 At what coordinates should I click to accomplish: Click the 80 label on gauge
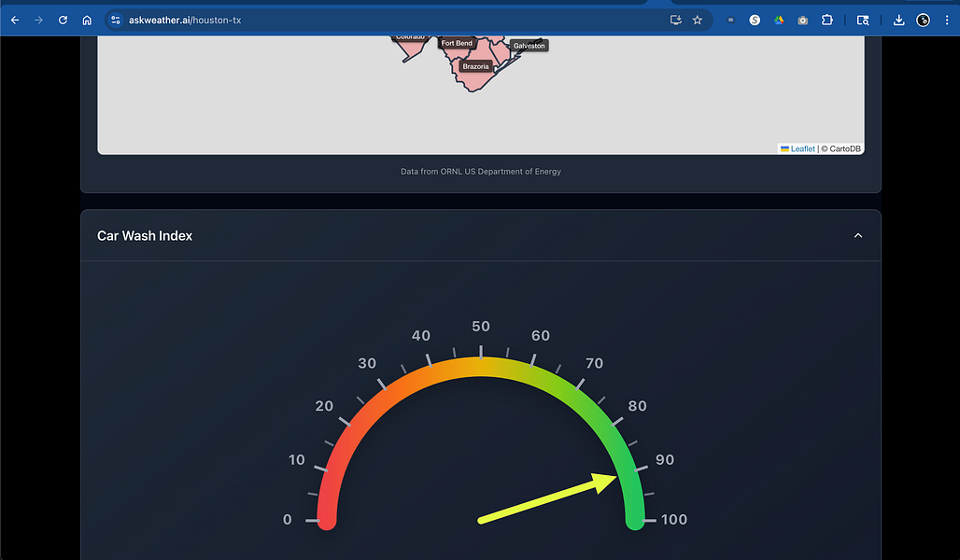637,406
